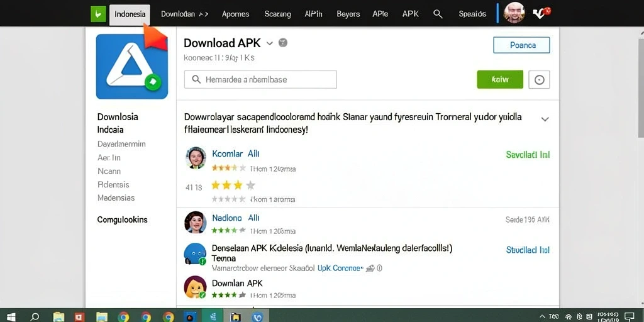644x322 pixels.
Task: Show hidden system tray icons
Action: pos(542,317)
